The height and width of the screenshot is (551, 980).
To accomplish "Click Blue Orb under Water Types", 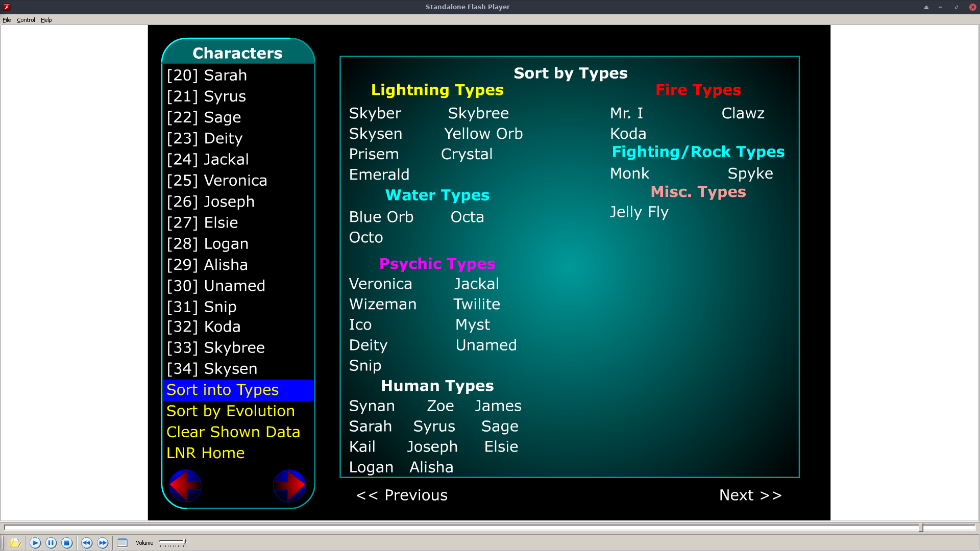I will click(x=381, y=217).
